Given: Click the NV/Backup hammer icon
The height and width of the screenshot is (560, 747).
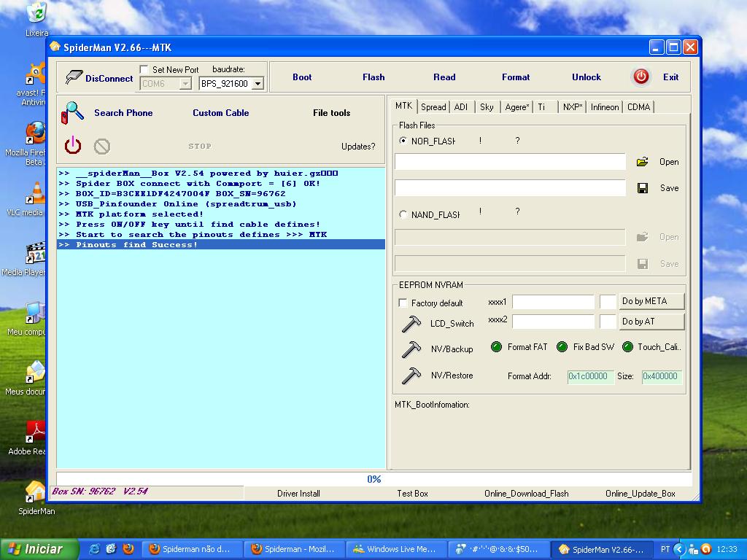Looking at the screenshot, I should point(411,349).
